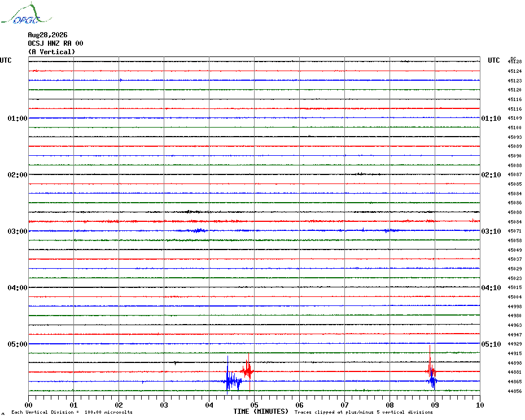
Task: Click the DC value 44929
Action: [515, 344]
